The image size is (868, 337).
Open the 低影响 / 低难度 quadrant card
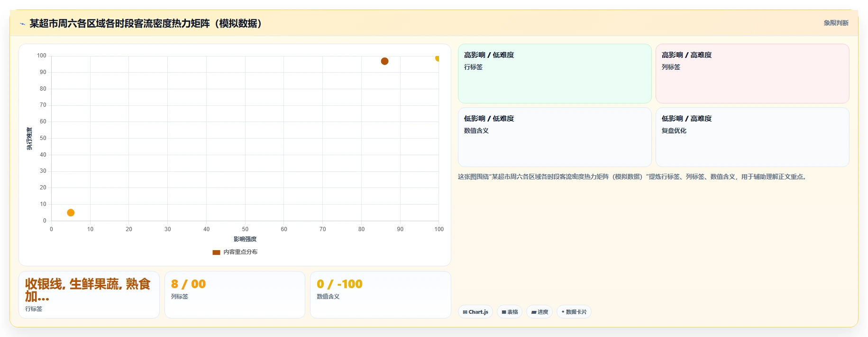[555, 137]
